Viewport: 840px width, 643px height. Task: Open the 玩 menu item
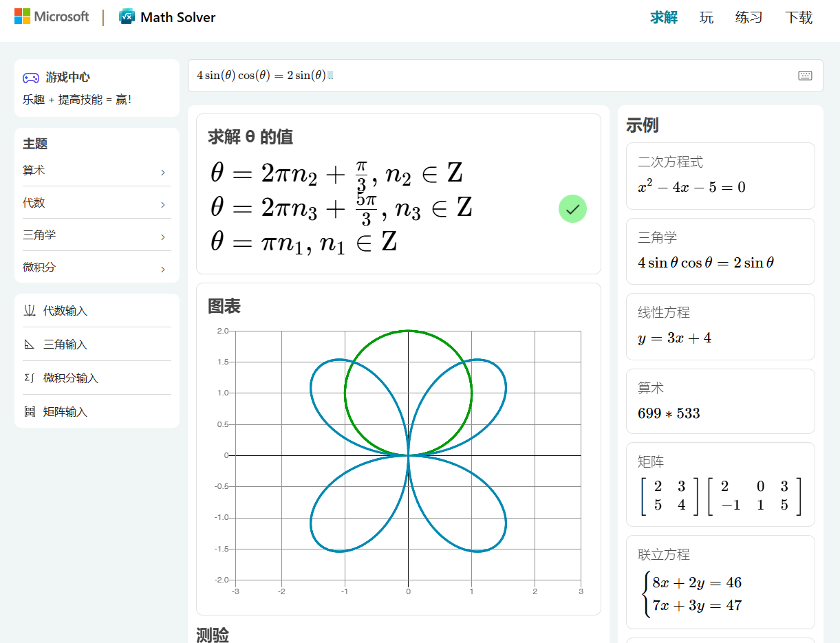tap(707, 17)
